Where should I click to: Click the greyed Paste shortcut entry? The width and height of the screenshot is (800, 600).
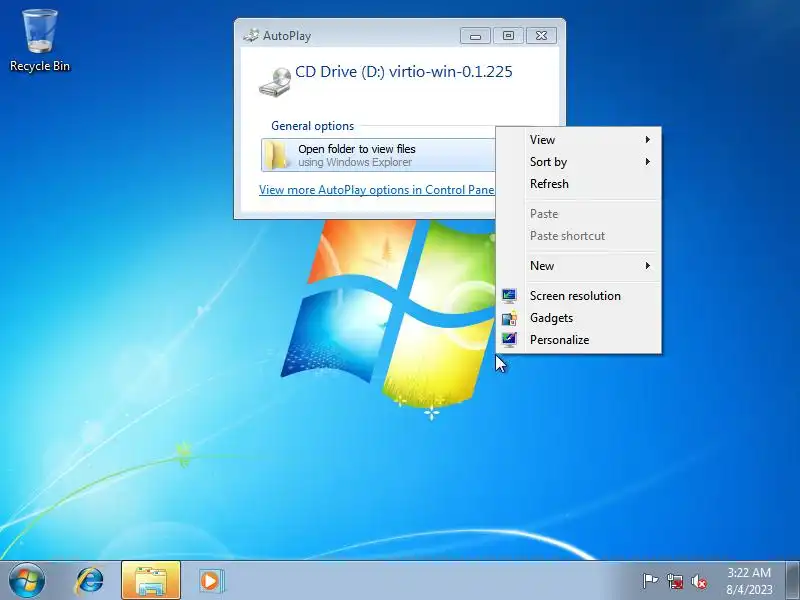pyautogui.click(x=579, y=236)
